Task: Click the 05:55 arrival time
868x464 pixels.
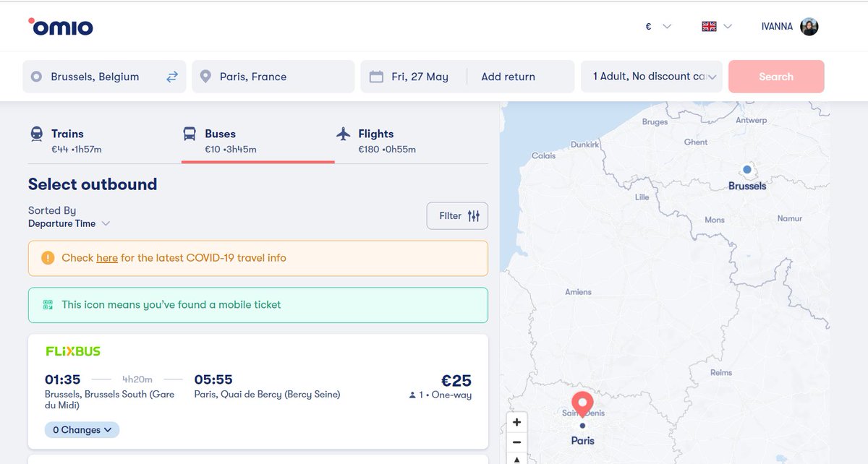Action: 213,379
